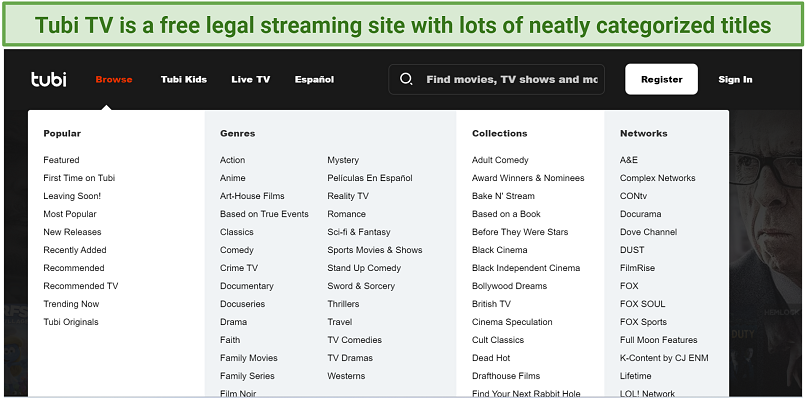The width and height of the screenshot is (806, 399).
Task: Open the Browse menu
Action: (114, 79)
